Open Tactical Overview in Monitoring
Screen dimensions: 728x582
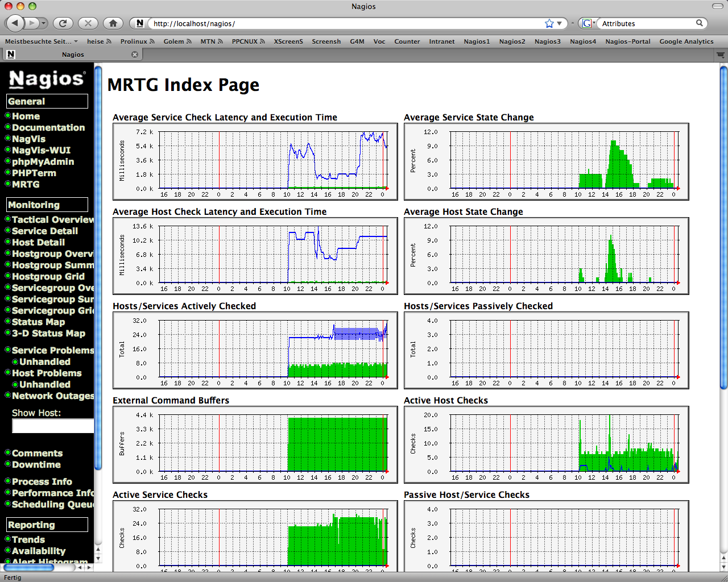[53, 219]
